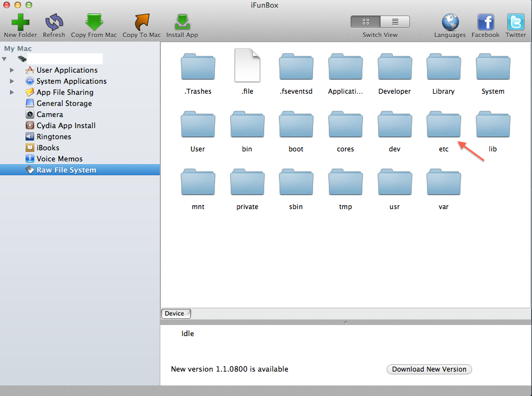Open the Languages globe icon
This screenshot has height=396, width=532.
coord(450,22)
